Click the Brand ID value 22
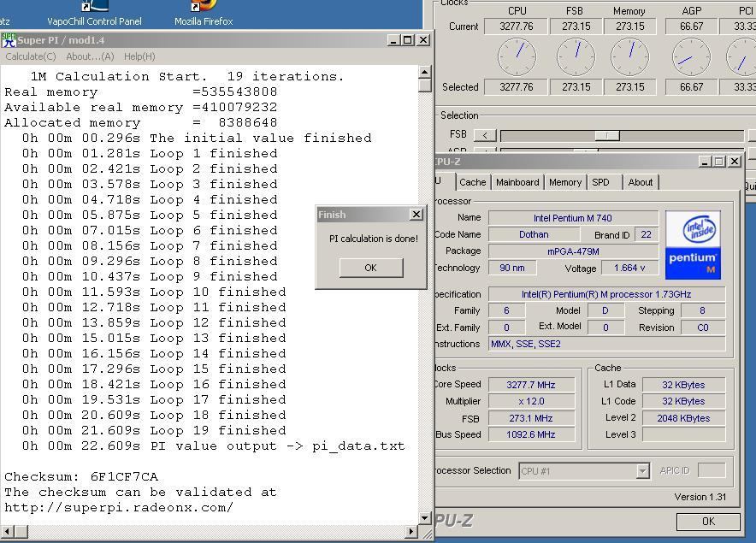This screenshot has width=756, height=543. click(646, 235)
